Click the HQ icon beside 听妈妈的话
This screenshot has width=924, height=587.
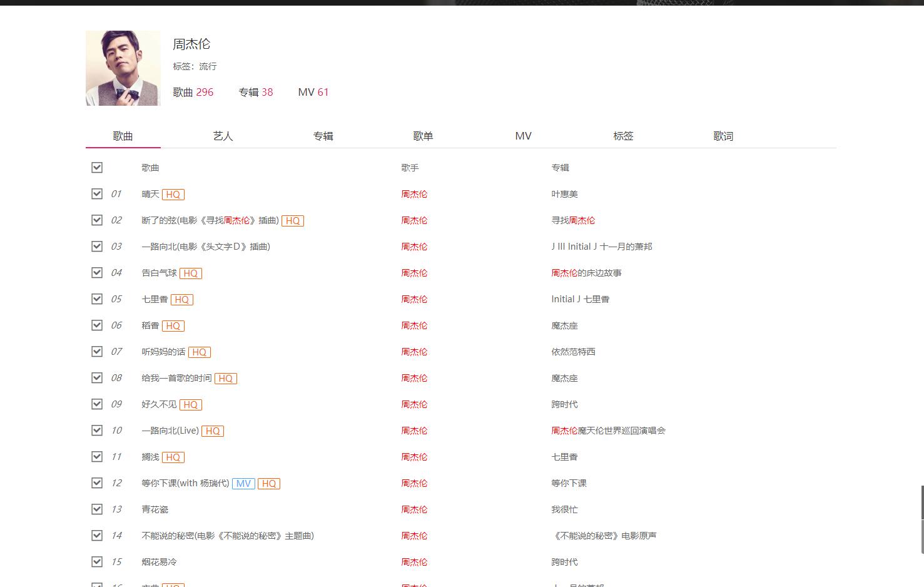200,352
